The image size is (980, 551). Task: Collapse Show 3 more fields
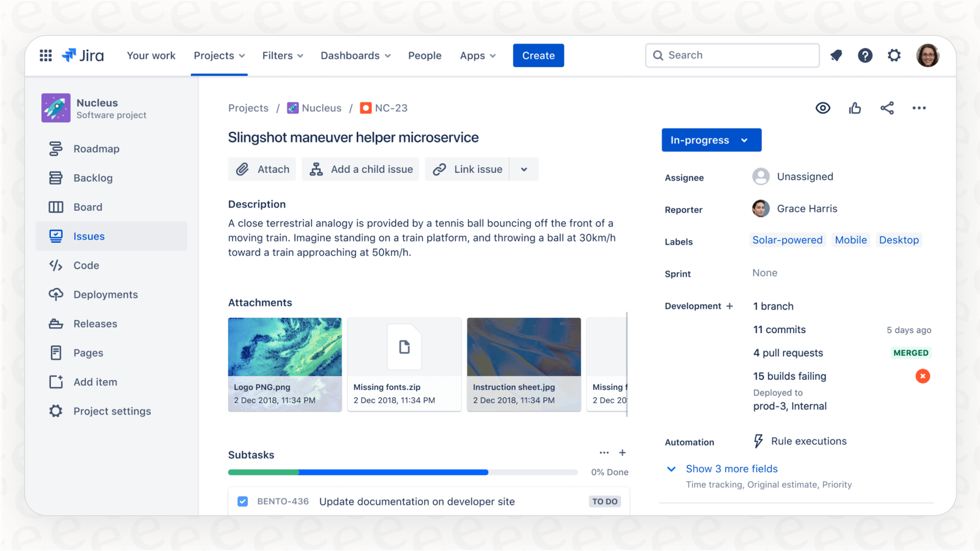coord(731,469)
